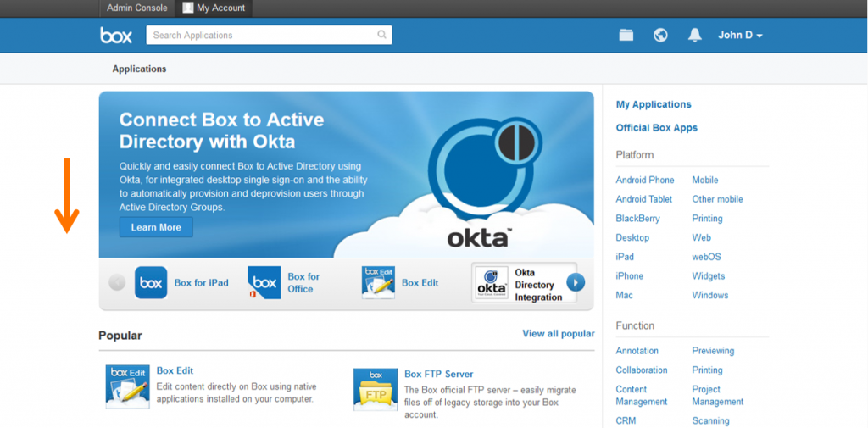Open the John D account dropdown
The width and height of the screenshot is (868, 428).
(740, 35)
